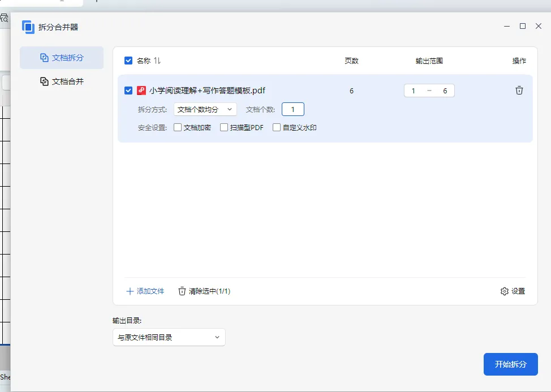
Task: Minimize the 拆分合并器 window
Action: [x=507, y=27]
